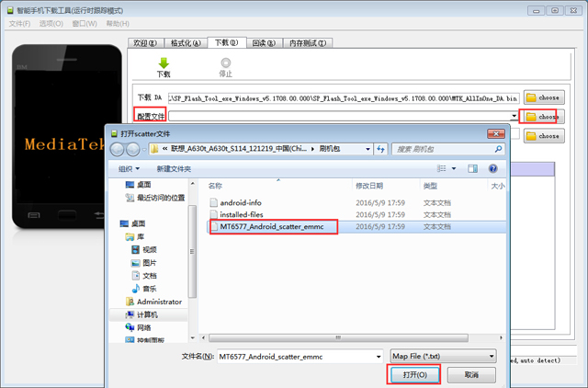Open the help icon in the dialog
588x388 pixels.
pyautogui.click(x=492, y=168)
